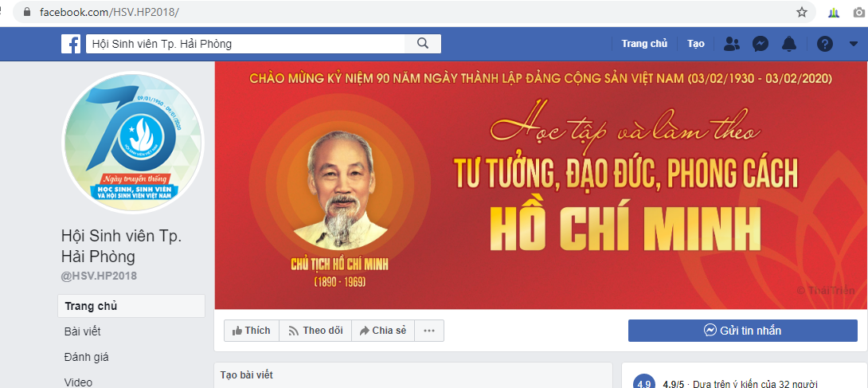Click the Facebook logo icon
This screenshot has width=868, height=388.
click(71, 44)
